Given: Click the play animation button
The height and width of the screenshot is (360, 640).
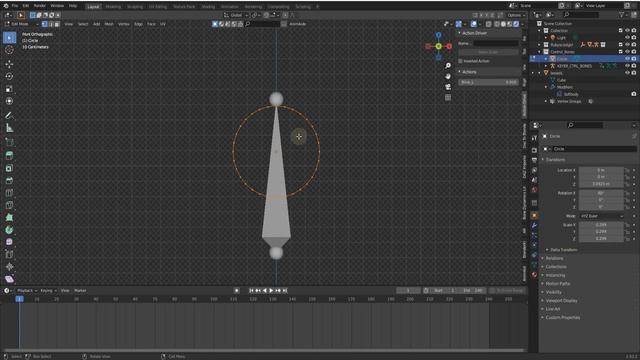Looking at the screenshot, I should pyautogui.click(x=271, y=291).
